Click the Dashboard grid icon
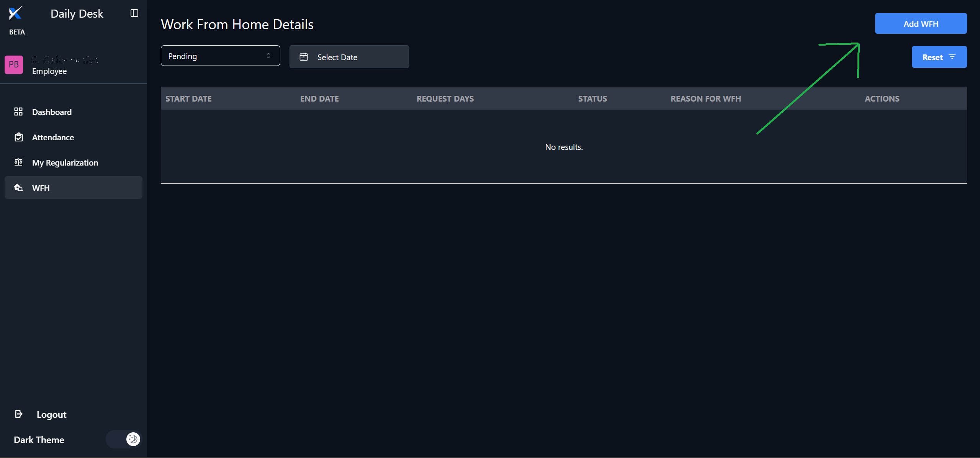The image size is (980, 458). pyautogui.click(x=18, y=112)
